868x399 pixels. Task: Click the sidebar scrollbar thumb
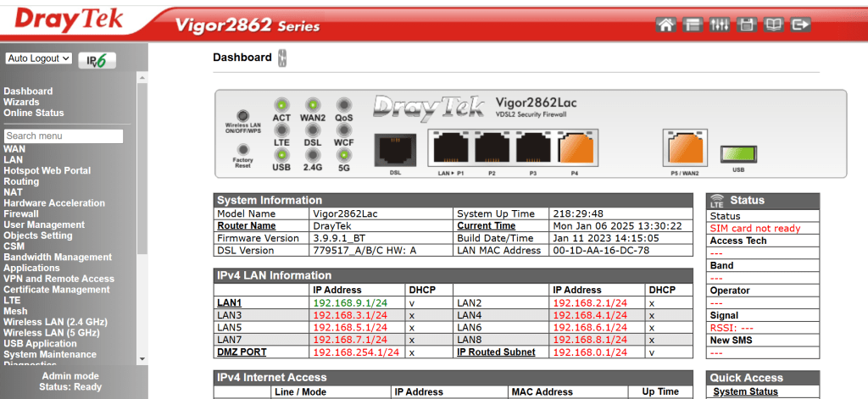coord(142,169)
